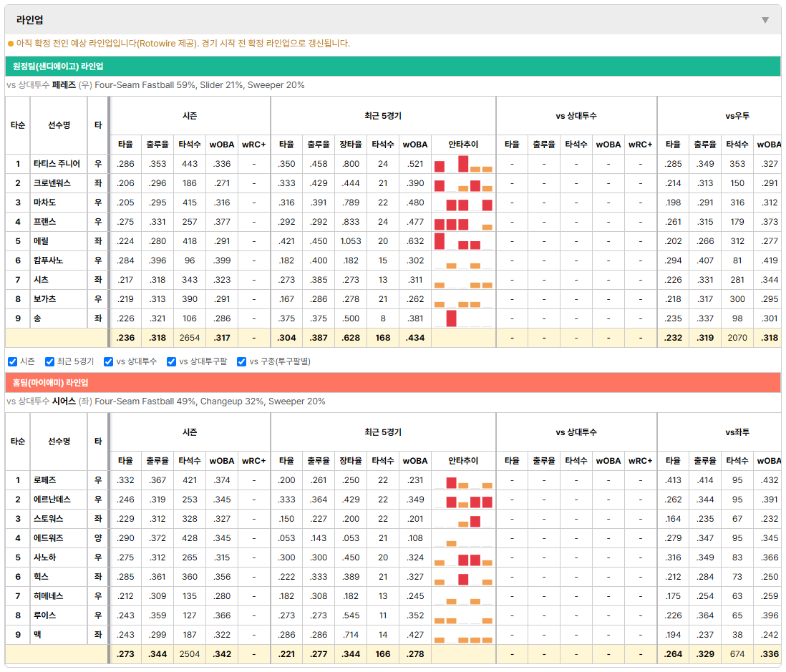Collapse the 라인업 panel arrow
The height and width of the screenshot is (672, 786).
coord(765,20)
